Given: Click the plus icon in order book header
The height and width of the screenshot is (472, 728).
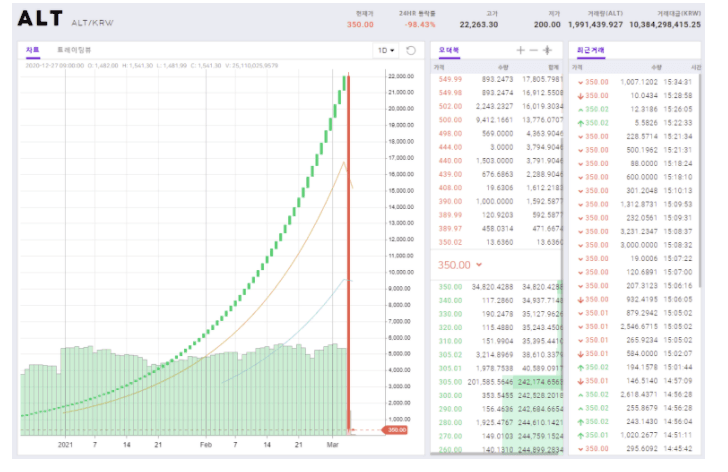Looking at the screenshot, I should point(520,50).
